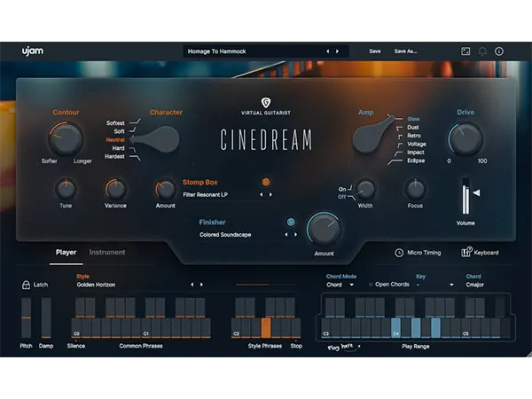Open the Keyboard icon
Image resolution: width=532 pixels, height=399 pixels.
[x=466, y=252]
